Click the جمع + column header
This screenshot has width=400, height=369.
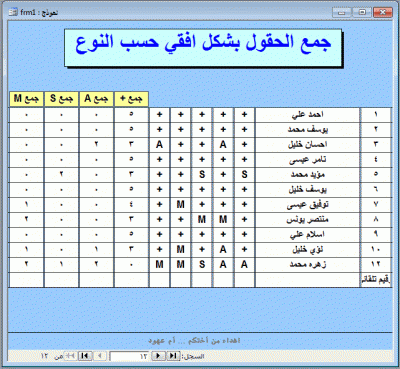(131, 99)
